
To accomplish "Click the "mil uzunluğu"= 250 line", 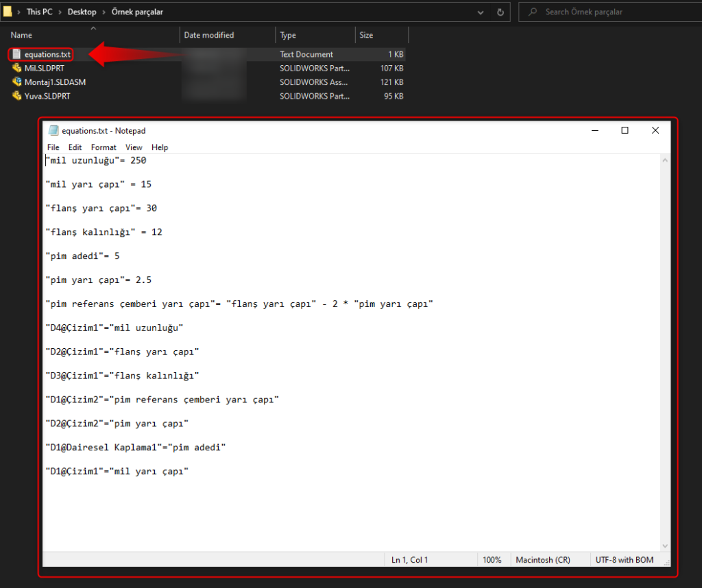I will pos(96,160).
